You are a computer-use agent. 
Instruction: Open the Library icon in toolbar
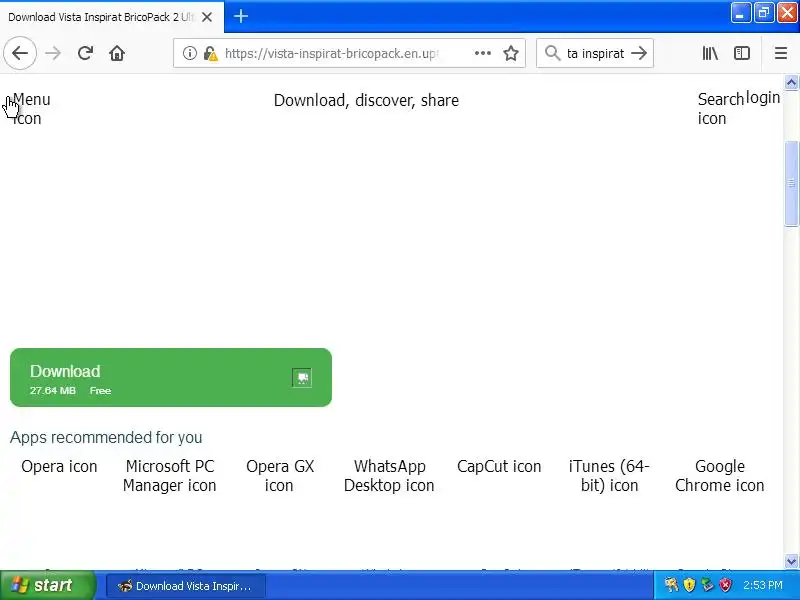[x=710, y=53]
